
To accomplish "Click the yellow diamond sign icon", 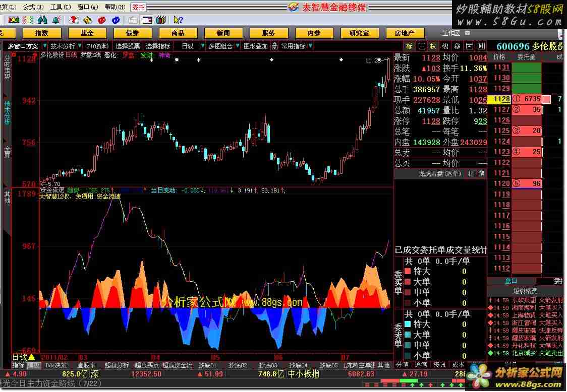I will point(87,20).
